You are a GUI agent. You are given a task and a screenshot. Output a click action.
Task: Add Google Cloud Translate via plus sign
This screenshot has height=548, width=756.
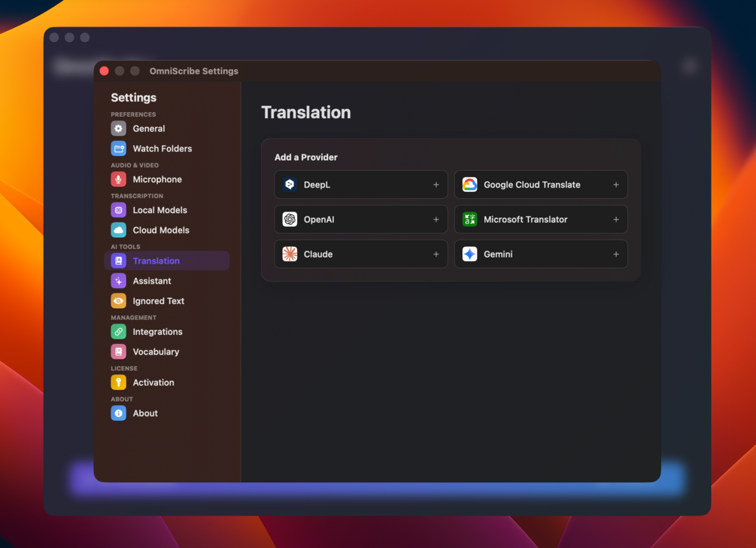[615, 184]
